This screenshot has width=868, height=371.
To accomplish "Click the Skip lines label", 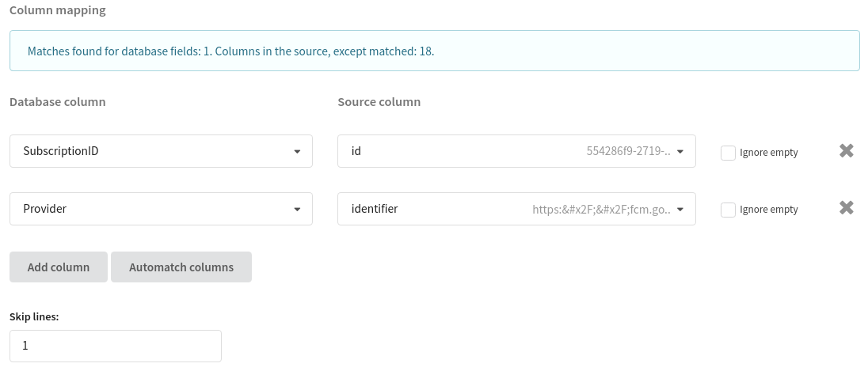I will pos(34,316).
